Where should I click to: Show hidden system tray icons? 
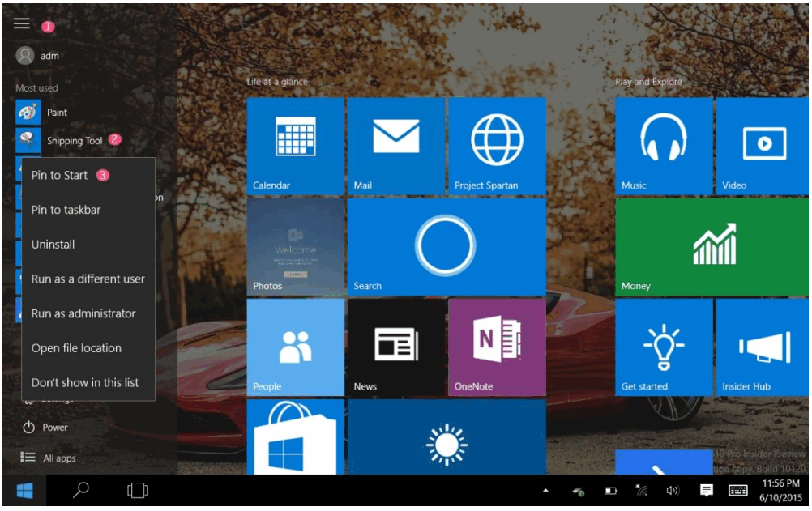545,491
